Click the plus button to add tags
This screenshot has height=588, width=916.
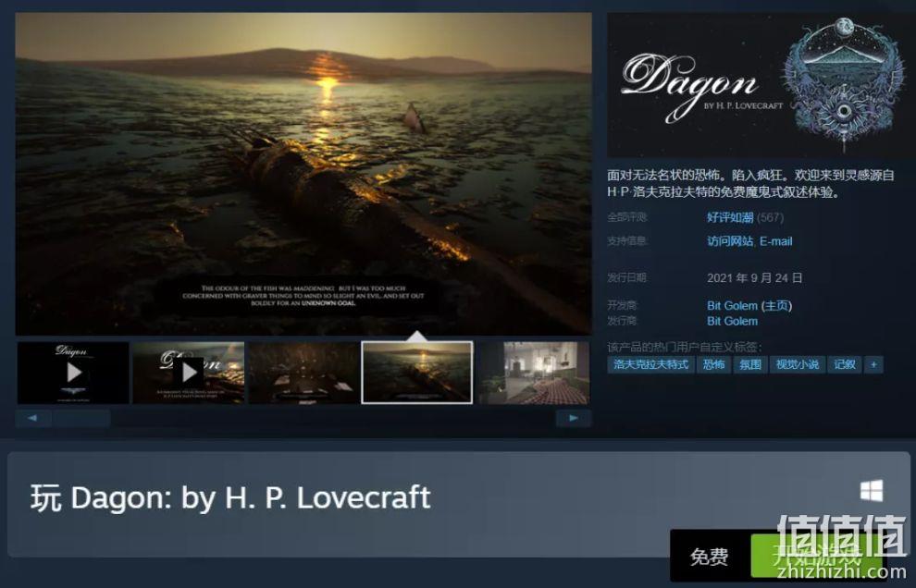[x=873, y=364]
